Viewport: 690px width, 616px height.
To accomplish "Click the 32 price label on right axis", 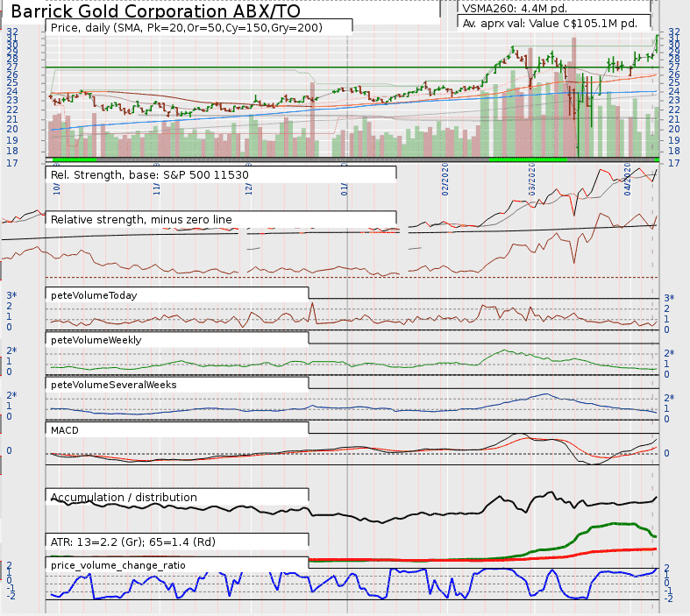I will pos(673,32).
